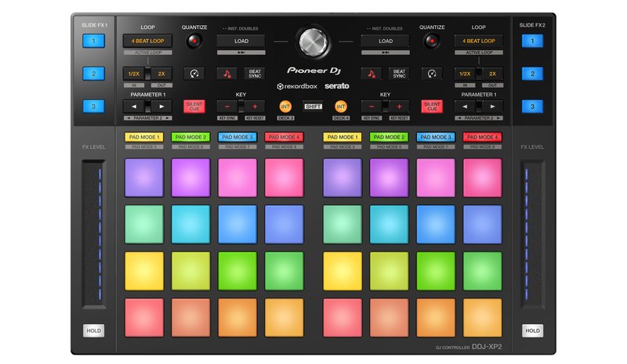
Task: Trigger left deck bright green pad, third row third
Action: (237, 271)
